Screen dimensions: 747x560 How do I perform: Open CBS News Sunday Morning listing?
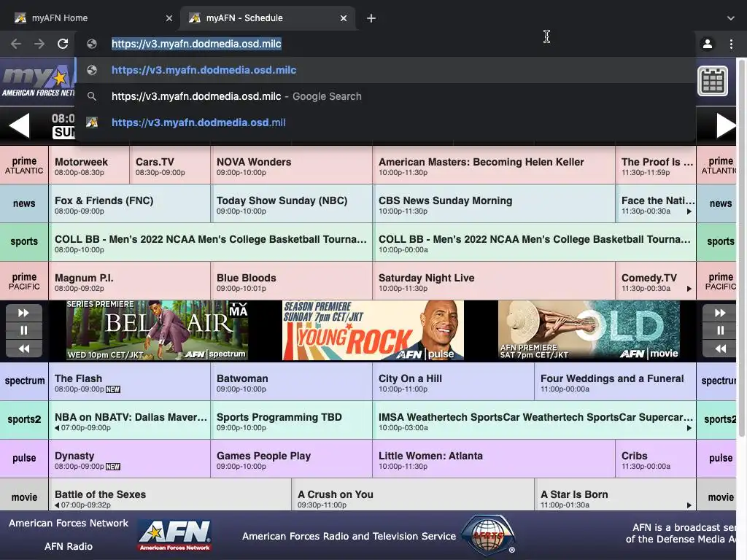(x=494, y=204)
